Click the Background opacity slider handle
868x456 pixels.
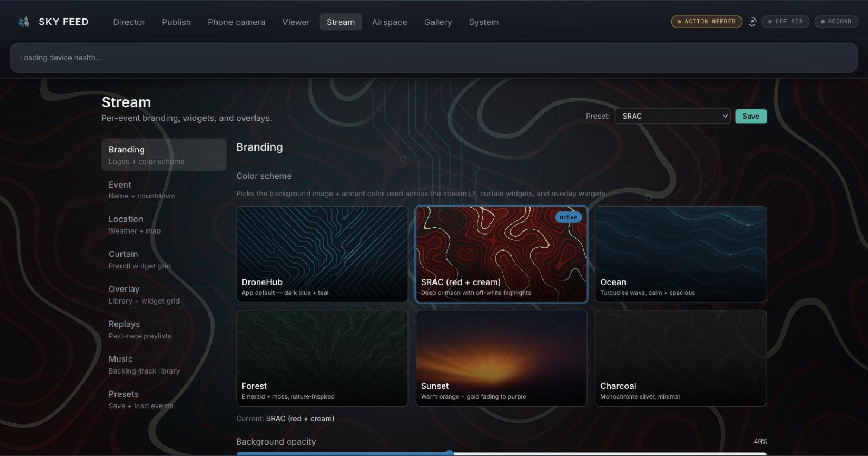point(450,453)
